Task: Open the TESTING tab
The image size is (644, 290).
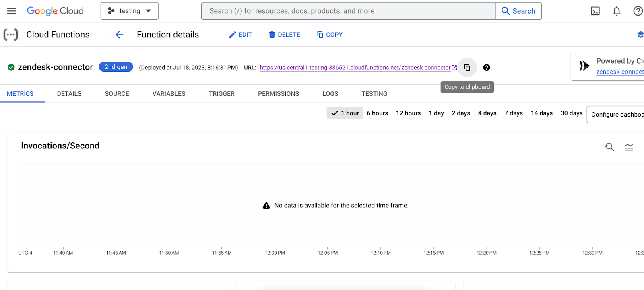Action: (x=375, y=94)
